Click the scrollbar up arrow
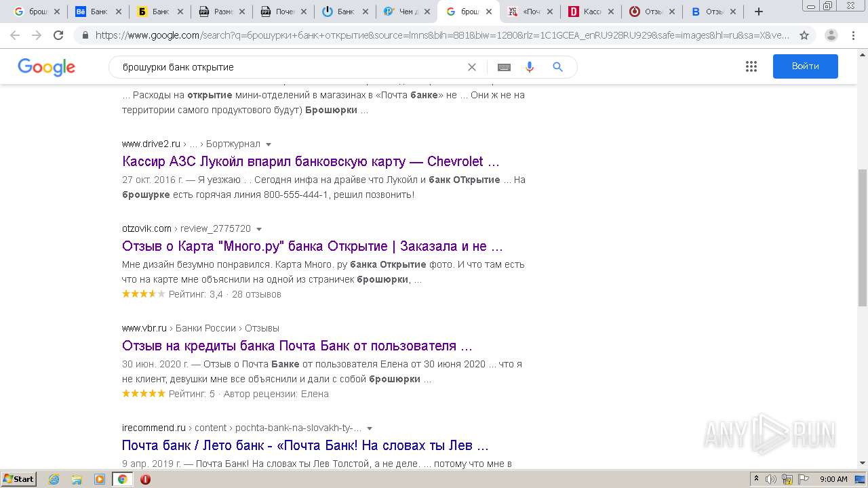This screenshot has height=488, width=868. coord(862,54)
